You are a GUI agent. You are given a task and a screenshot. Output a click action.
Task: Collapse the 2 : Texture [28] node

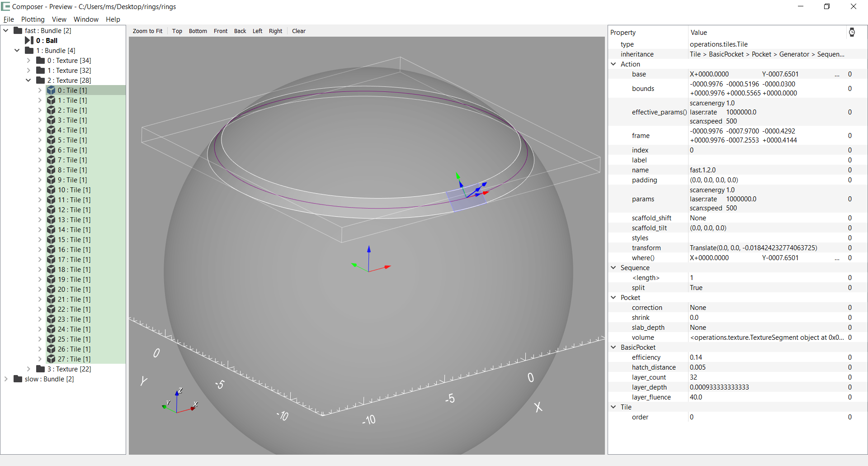coord(28,80)
